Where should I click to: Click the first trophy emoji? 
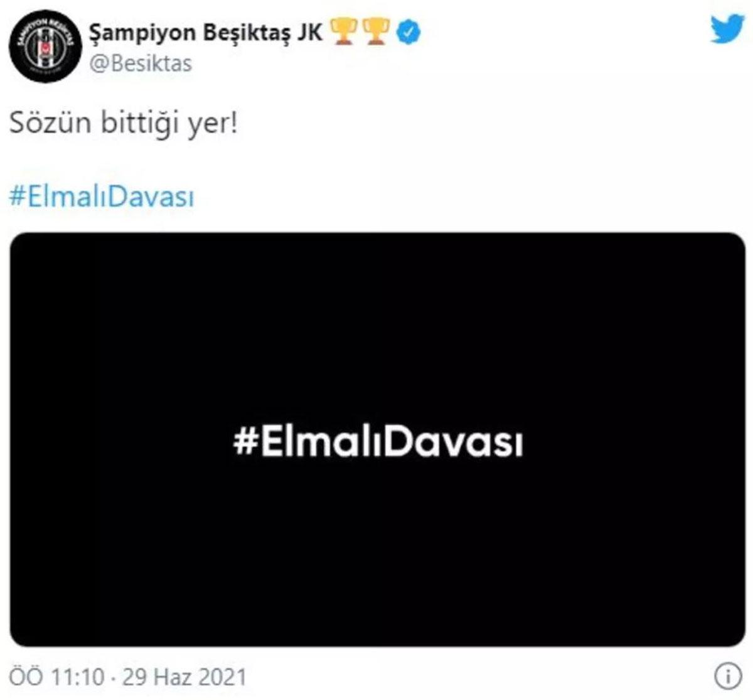(x=344, y=31)
